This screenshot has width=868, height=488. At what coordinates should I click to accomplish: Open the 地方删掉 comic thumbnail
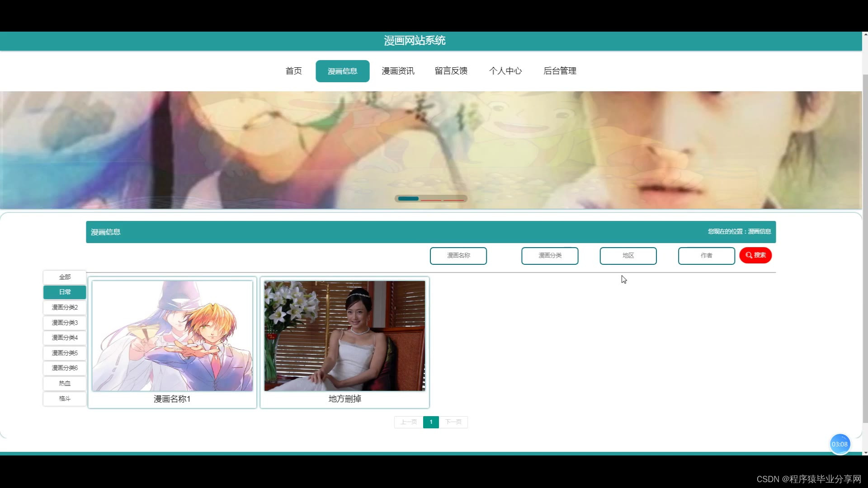(344, 336)
